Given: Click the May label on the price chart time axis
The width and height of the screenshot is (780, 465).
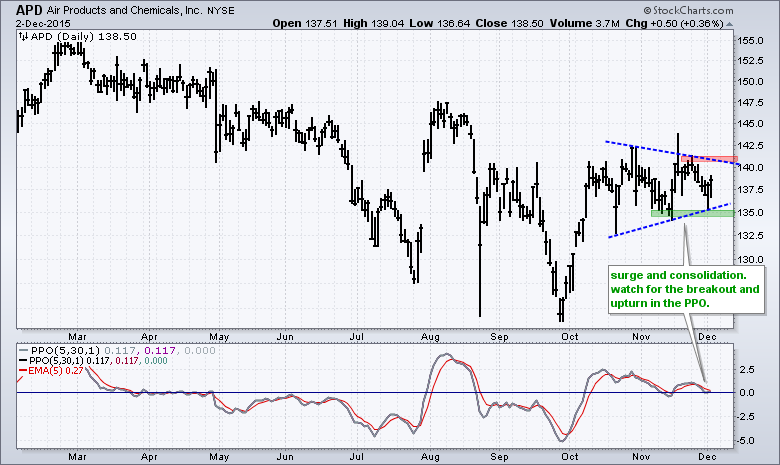Looking at the screenshot, I should pos(219,337).
